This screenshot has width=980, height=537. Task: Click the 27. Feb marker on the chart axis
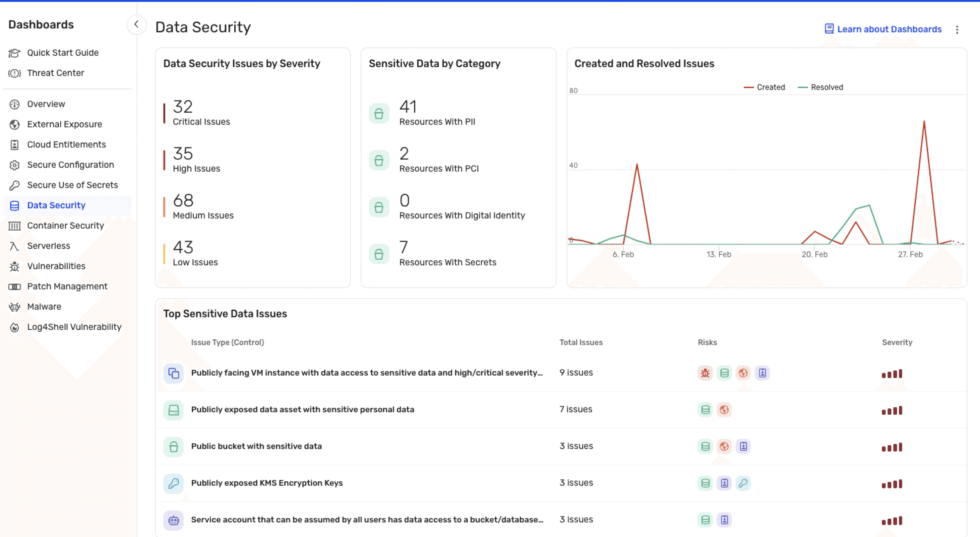tap(910, 254)
